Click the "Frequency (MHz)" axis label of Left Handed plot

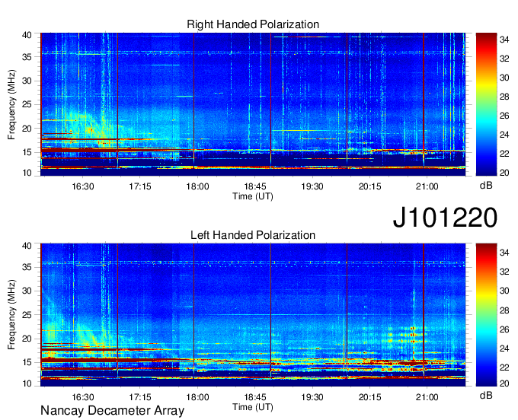pos(11,315)
